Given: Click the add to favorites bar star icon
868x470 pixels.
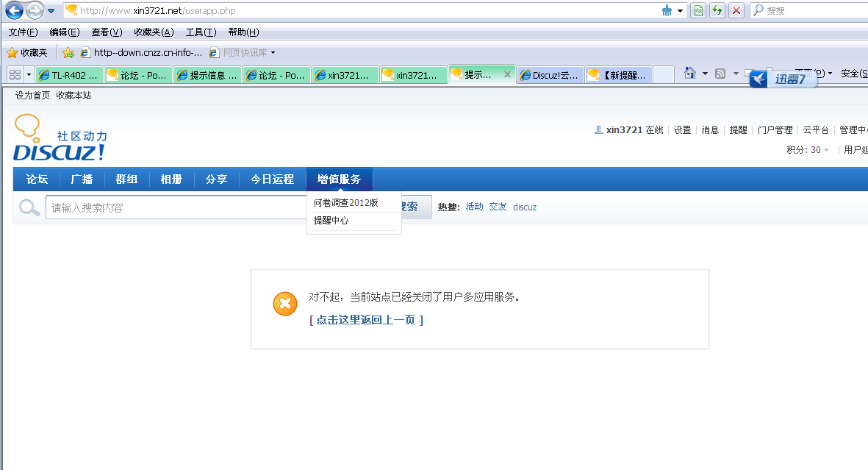Looking at the screenshot, I should pyautogui.click(x=68, y=53).
